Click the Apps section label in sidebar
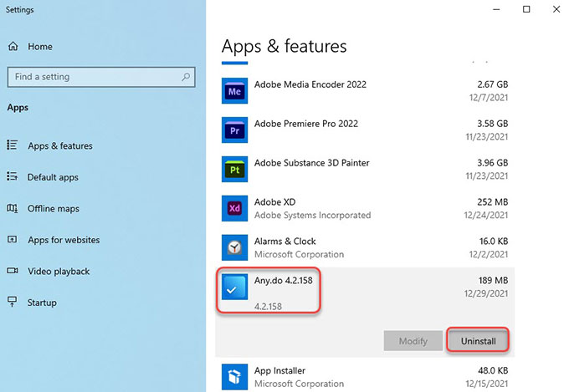The height and width of the screenshot is (392, 569). [18, 107]
